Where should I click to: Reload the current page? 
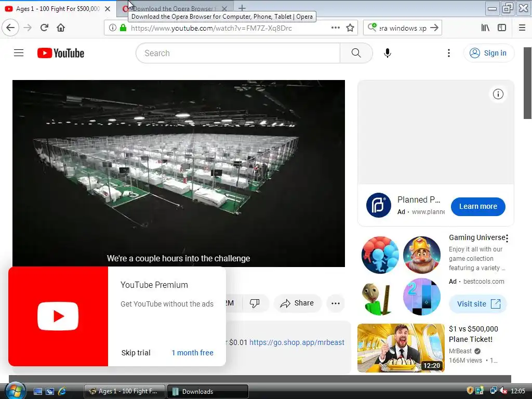point(44,28)
